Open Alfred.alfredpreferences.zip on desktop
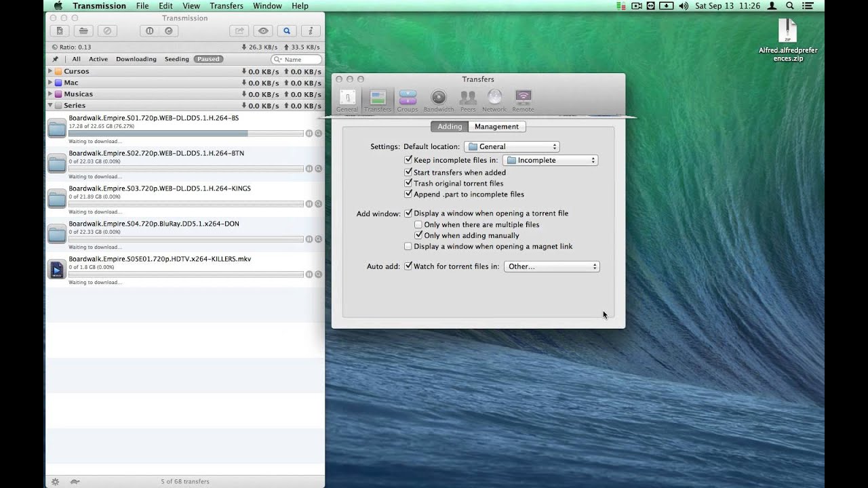The image size is (868, 488). pos(788,41)
